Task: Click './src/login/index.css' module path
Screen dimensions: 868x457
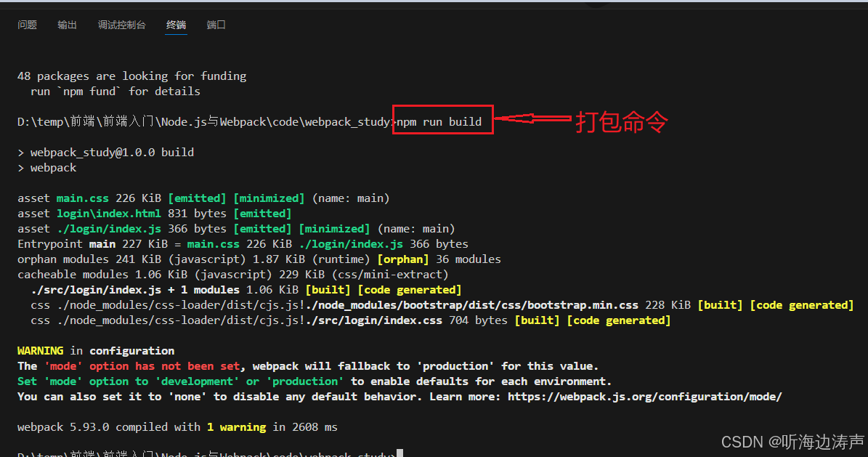Action: tap(373, 320)
